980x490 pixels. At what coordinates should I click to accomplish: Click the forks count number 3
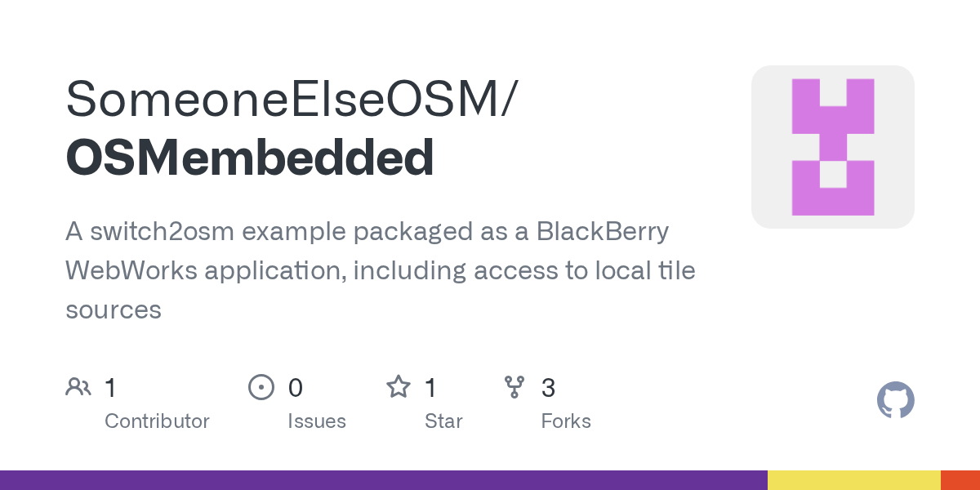[549, 388]
